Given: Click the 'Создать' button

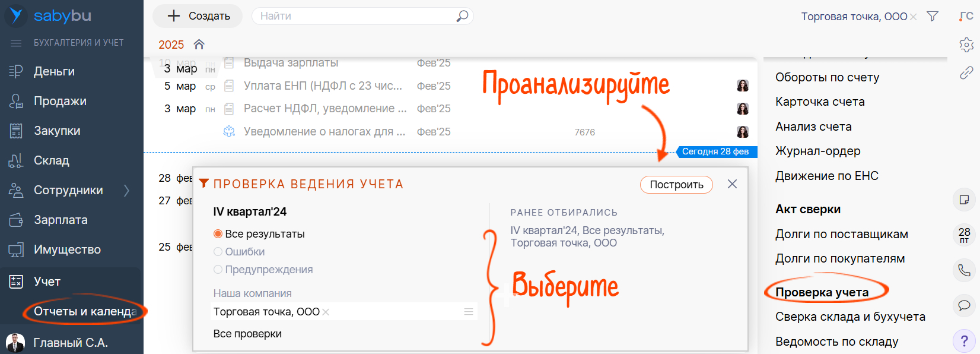Looking at the screenshot, I should click(198, 16).
